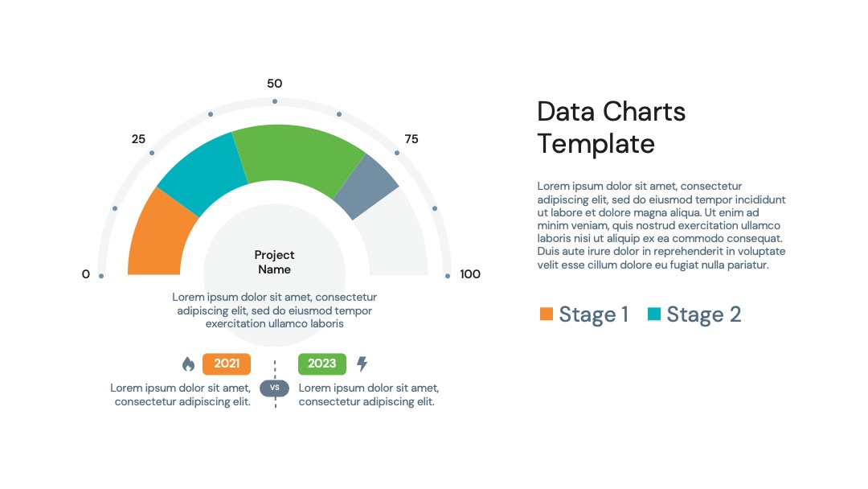Click the lightning bolt icon beside 2023
This screenshot has width=868, height=489.
[362, 364]
